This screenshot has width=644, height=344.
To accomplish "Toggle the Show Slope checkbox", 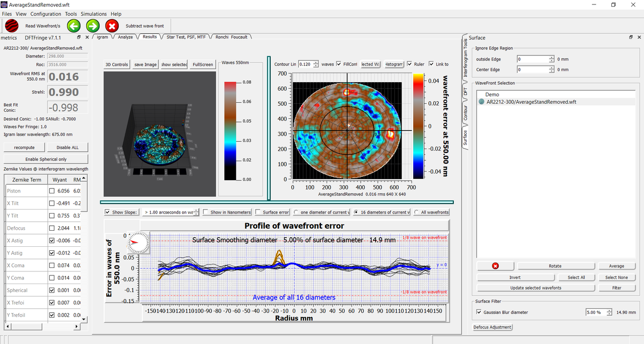I will tap(108, 212).
